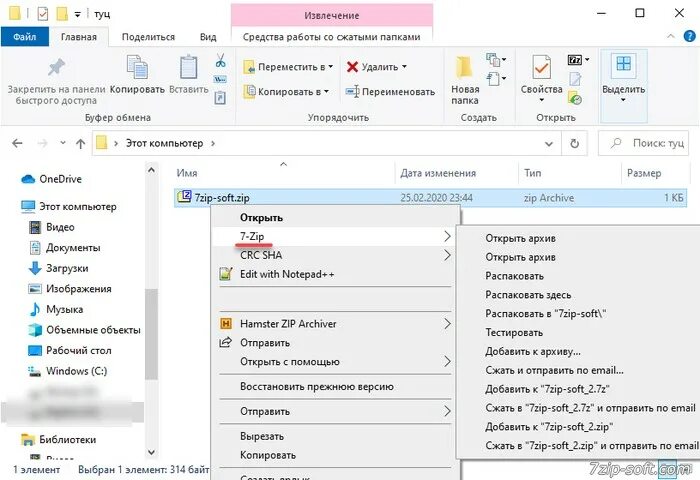The image size is (700, 480).
Task: Select Extract here in 7-Zip submenu
Action: (528, 295)
